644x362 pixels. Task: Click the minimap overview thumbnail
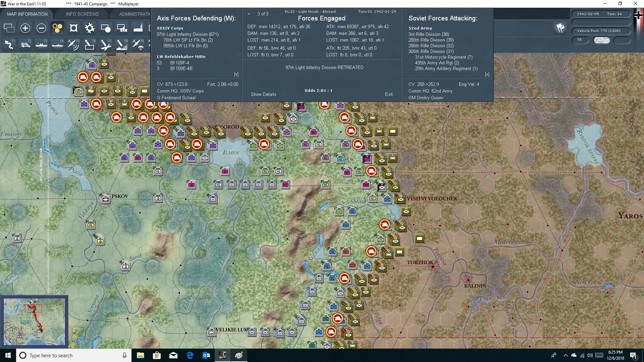[35, 322]
